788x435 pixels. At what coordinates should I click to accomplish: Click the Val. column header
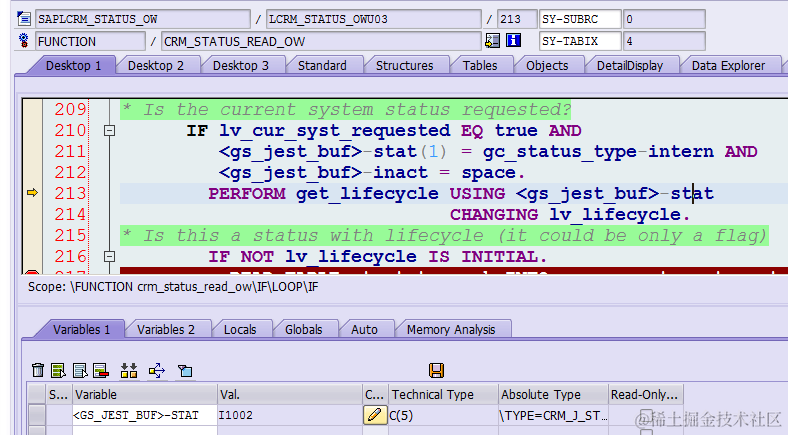coord(289,395)
